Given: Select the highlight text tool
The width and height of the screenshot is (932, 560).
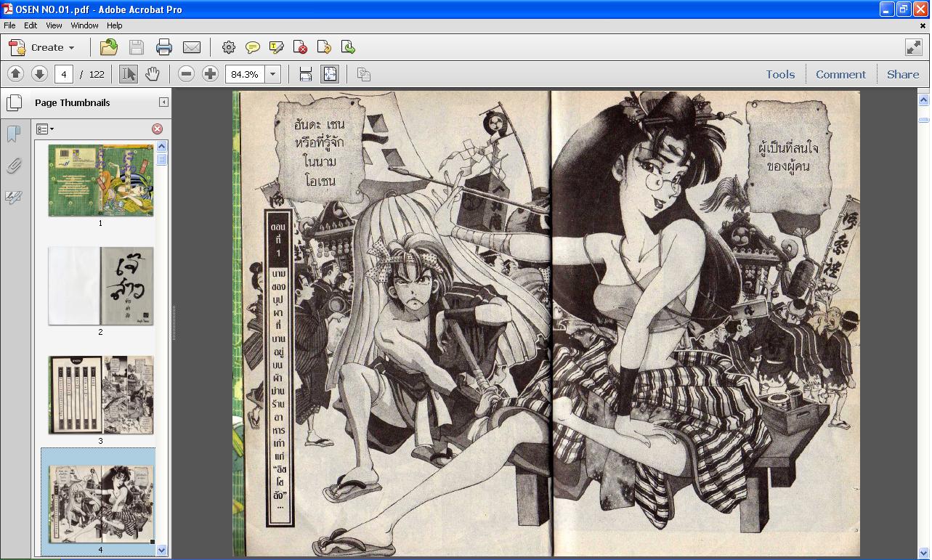Looking at the screenshot, I should 277,47.
